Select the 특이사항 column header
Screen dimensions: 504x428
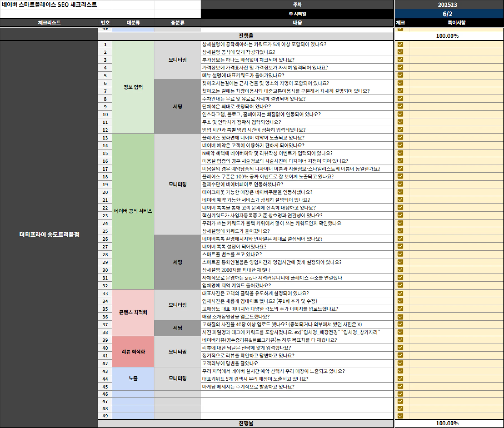pos(456,23)
